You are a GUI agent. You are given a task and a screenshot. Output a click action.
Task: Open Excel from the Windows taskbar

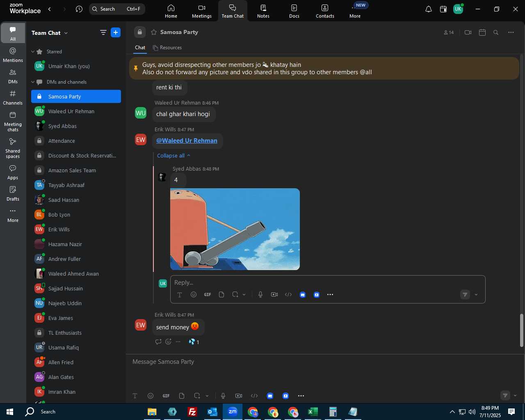[313, 412]
